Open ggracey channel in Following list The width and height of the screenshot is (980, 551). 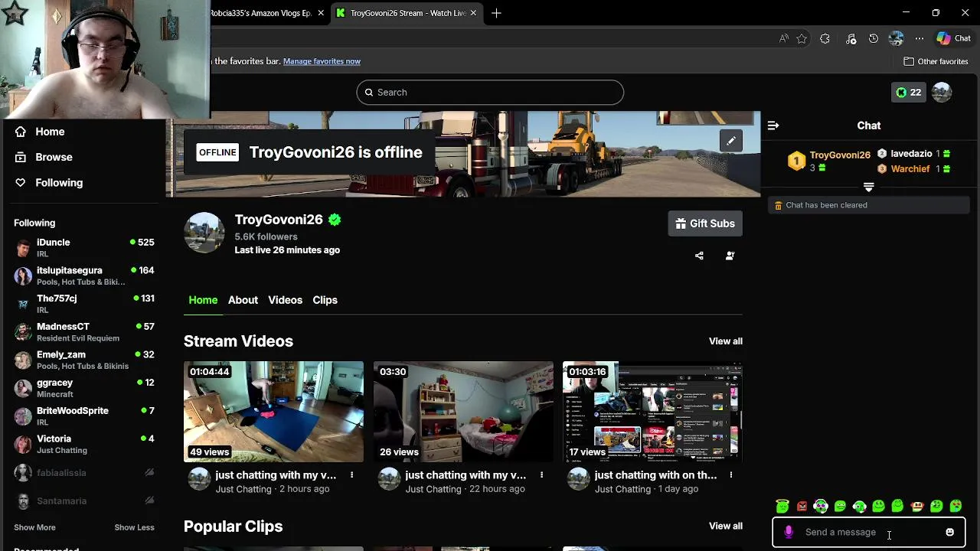tap(84, 388)
